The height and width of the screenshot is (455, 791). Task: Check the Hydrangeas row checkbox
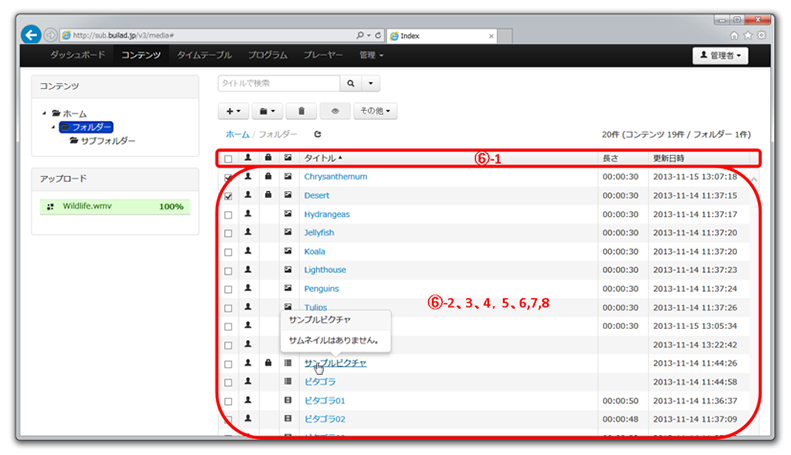click(228, 215)
